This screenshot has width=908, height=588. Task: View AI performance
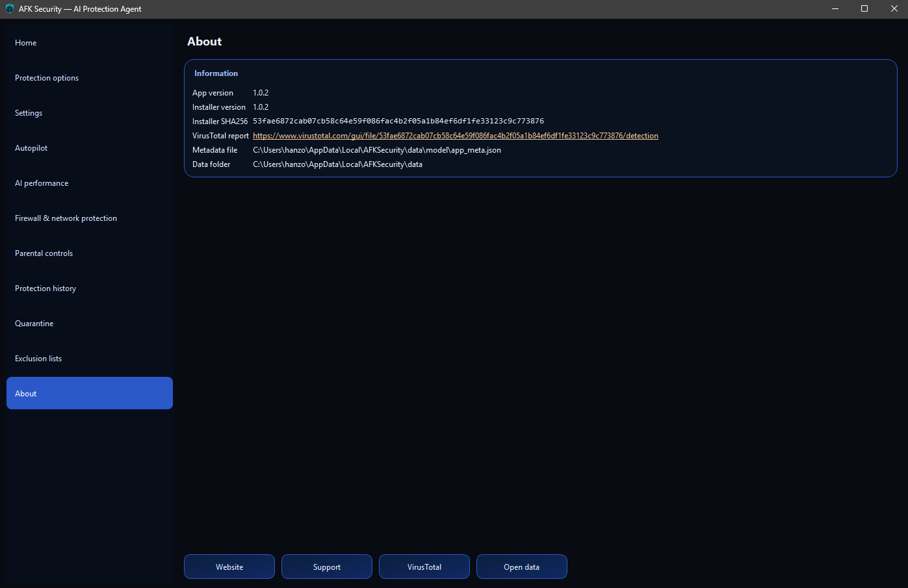(42, 183)
